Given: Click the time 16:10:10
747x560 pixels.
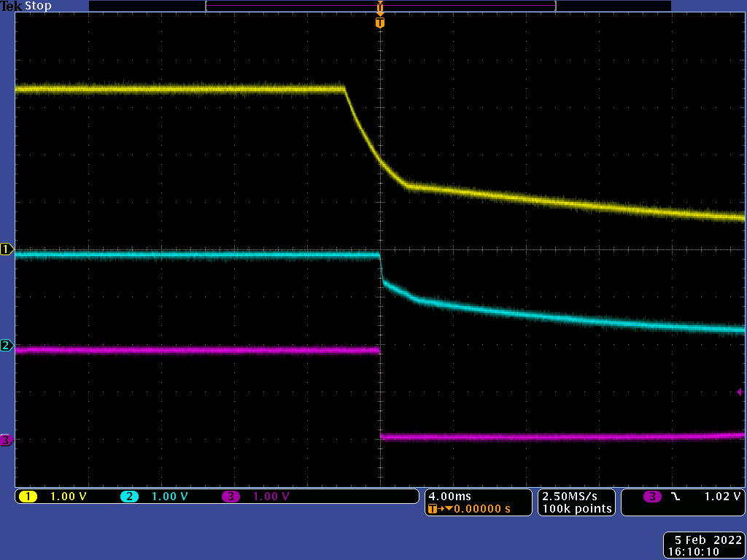Looking at the screenshot, I should click(x=694, y=552).
